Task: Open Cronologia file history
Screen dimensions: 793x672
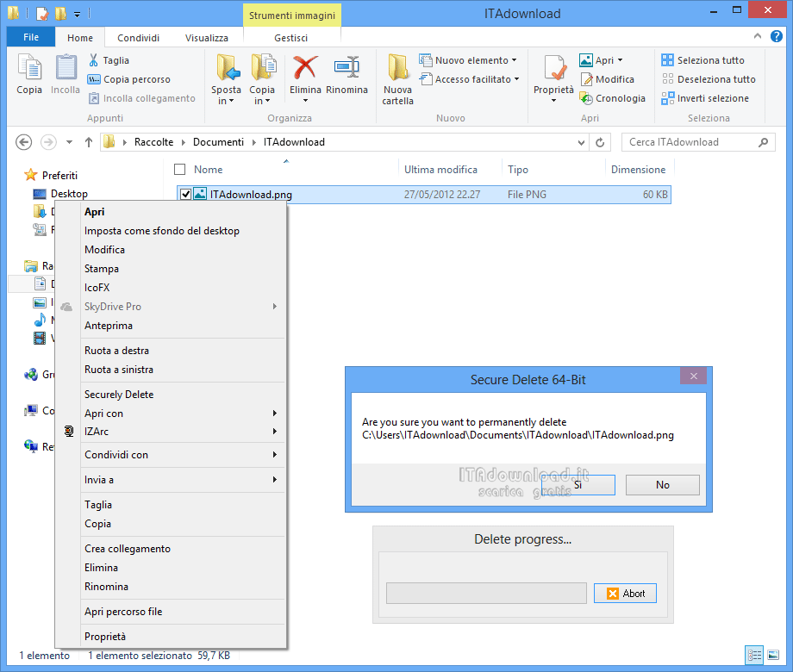Action: click(613, 98)
